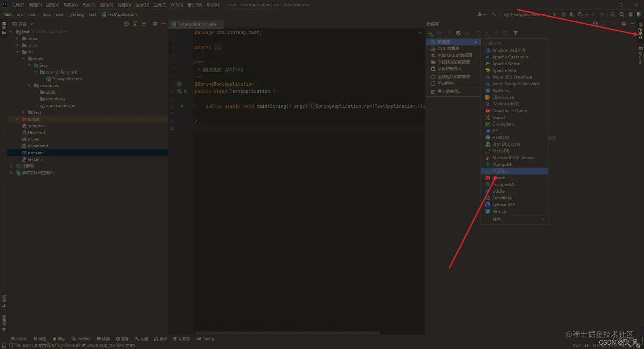Open the search everywhere magnifier icon
644x349 pixels.
point(622,14)
